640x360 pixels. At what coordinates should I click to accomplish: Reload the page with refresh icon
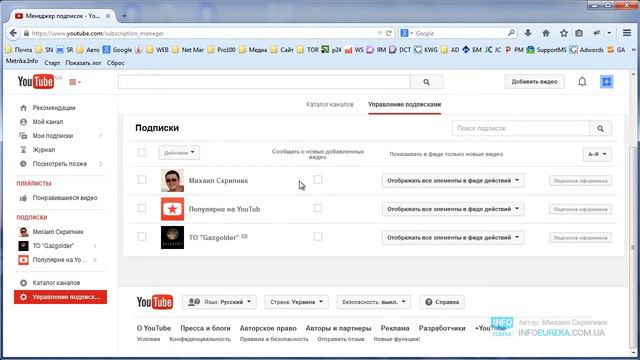coord(389,33)
